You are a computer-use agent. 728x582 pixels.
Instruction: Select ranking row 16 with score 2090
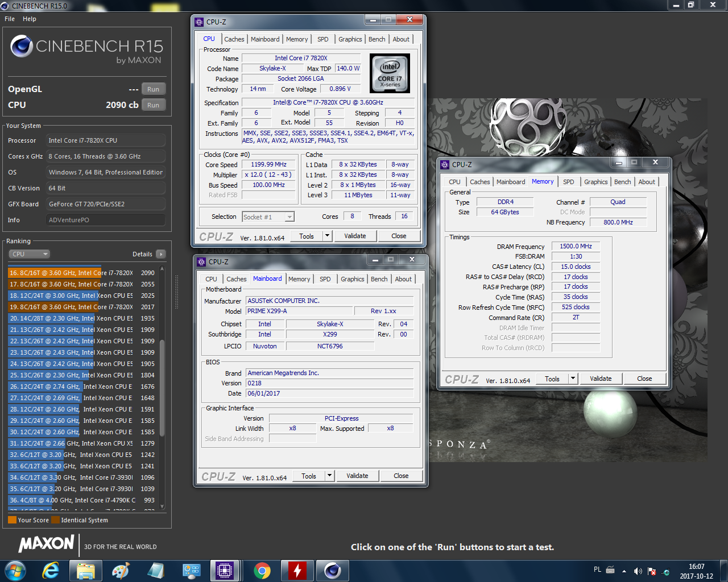coord(83,273)
